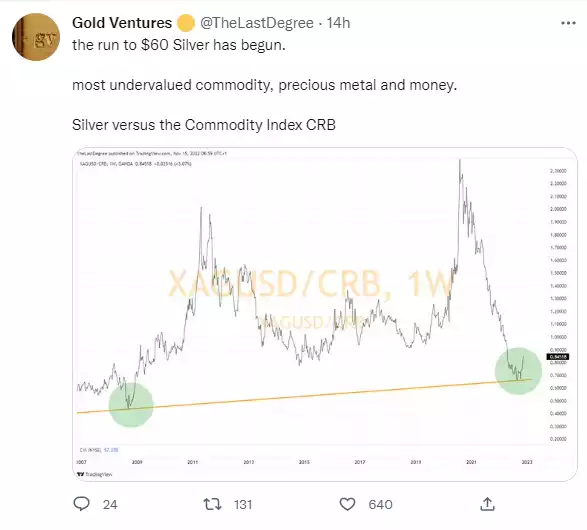587x530 pixels.
Task: Like the tweet with heart icon
Action: (347, 504)
